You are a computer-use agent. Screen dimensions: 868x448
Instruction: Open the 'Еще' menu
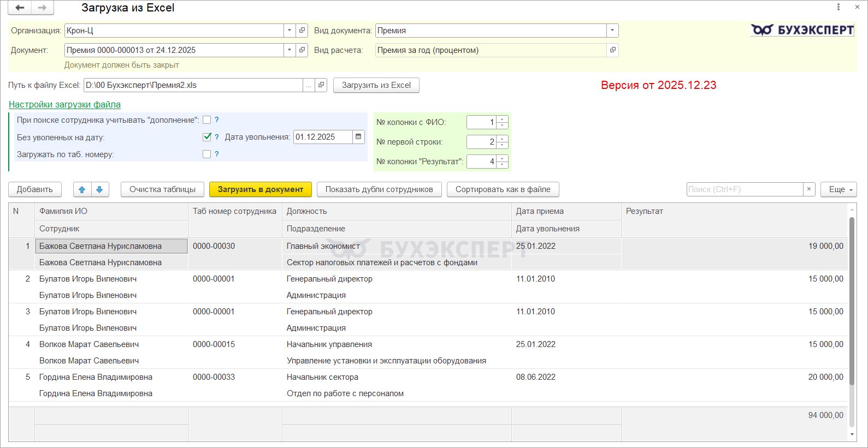click(839, 189)
